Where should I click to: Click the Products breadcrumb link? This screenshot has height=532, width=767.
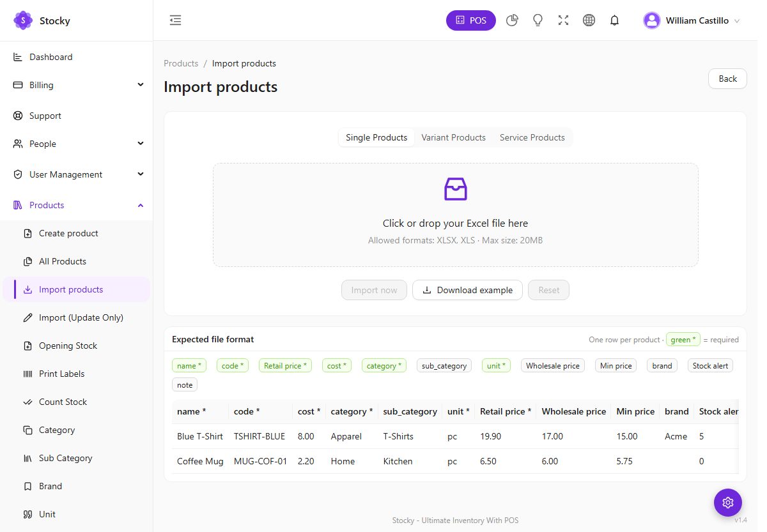coord(181,63)
